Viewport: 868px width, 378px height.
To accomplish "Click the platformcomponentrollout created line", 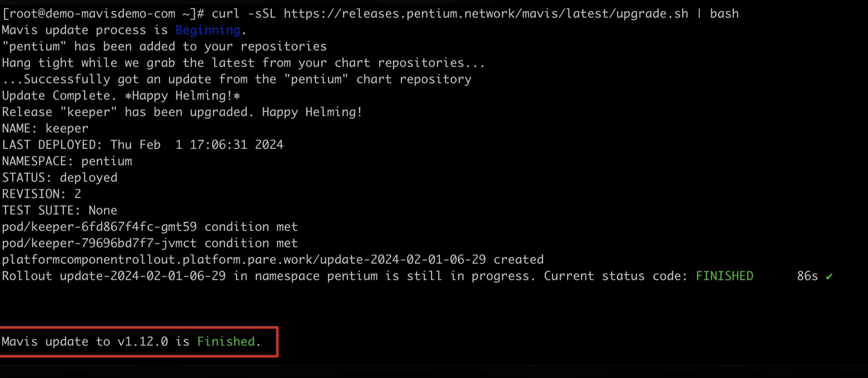I will (273, 260).
